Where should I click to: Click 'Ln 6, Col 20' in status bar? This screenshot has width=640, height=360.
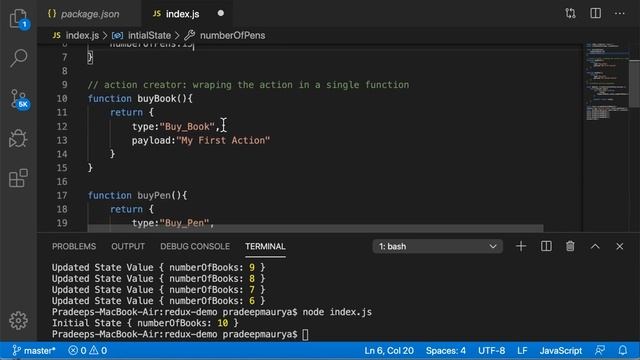coord(389,351)
